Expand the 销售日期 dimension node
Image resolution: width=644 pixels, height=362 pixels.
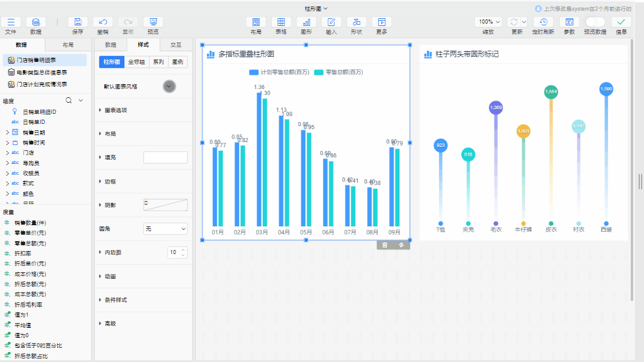8,133
